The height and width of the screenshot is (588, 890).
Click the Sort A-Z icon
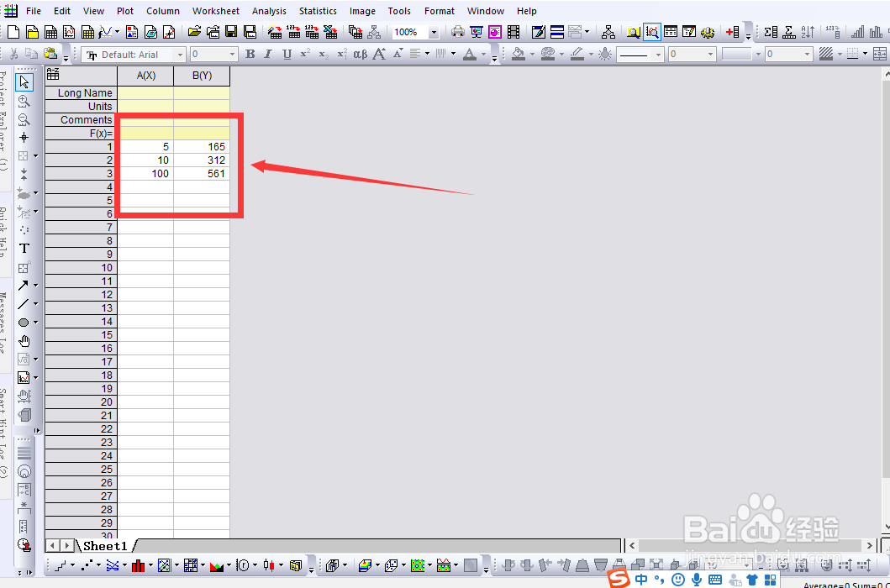tap(808, 32)
